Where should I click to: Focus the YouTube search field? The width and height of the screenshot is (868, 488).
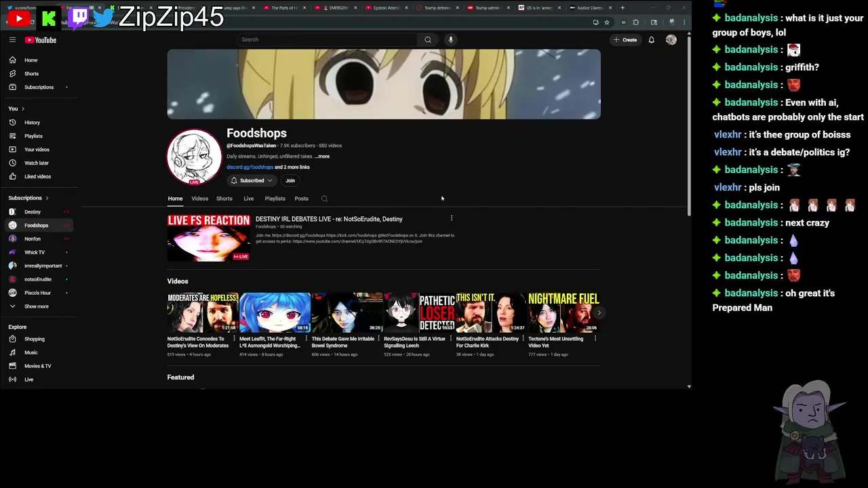click(328, 39)
